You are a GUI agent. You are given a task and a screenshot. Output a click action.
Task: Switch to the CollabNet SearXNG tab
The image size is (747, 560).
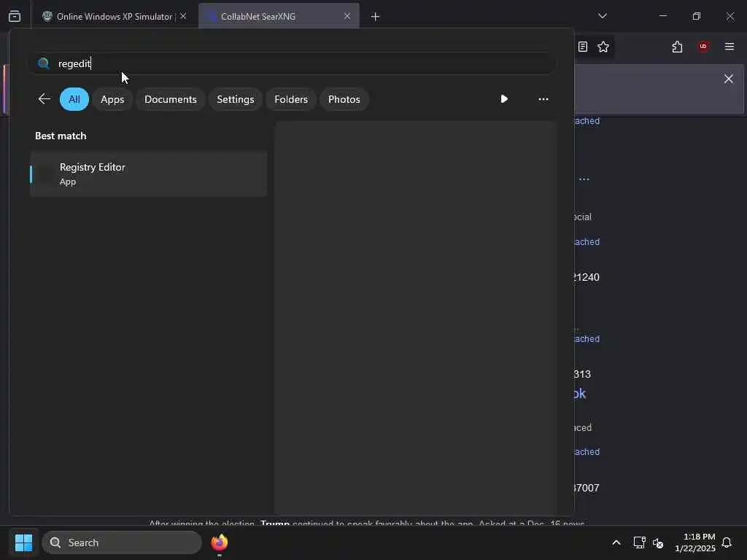(x=279, y=16)
